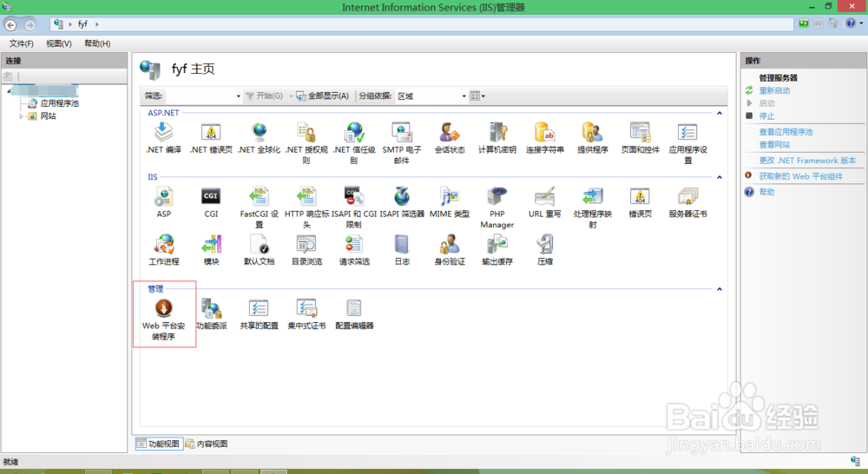This screenshot has width=868, height=474.
Task: Click 获取新的 Web 平台组件 link
Action: tap(800, 176)
